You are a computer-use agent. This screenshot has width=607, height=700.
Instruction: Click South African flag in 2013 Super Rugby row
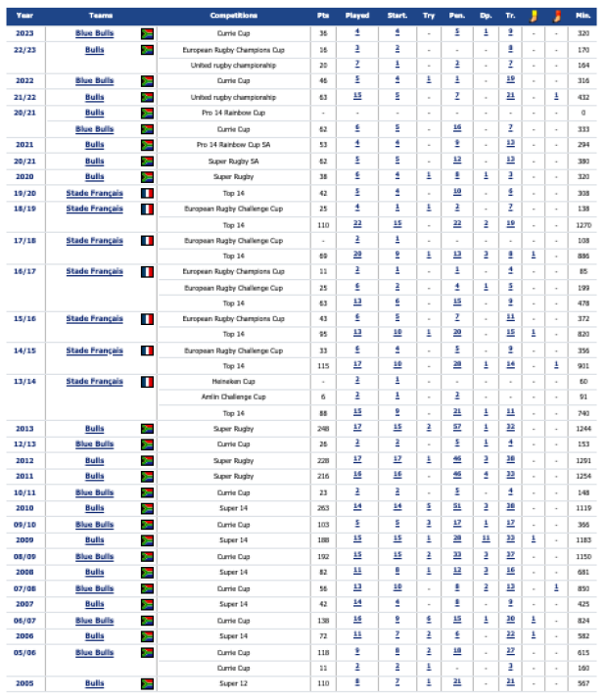(x=147, y=429)
